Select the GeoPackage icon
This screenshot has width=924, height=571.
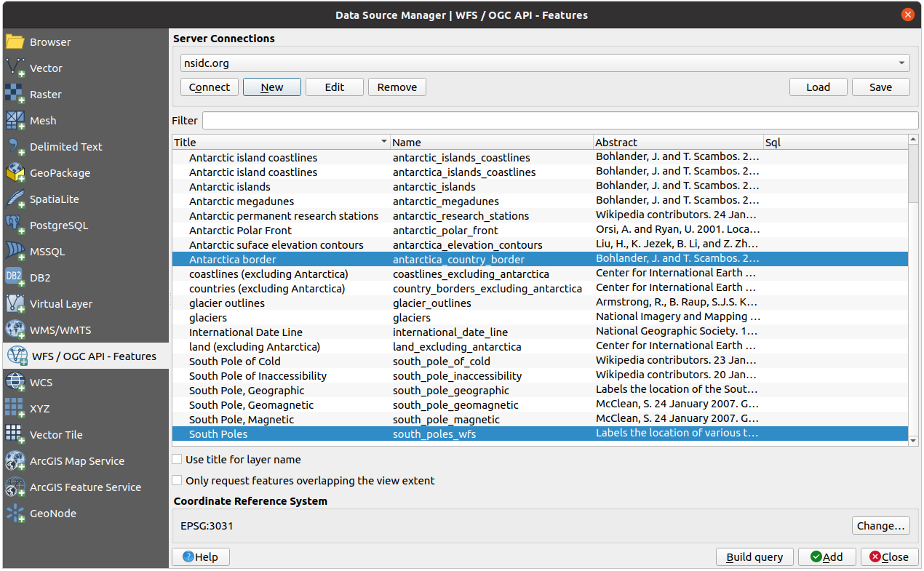[15, 173]
